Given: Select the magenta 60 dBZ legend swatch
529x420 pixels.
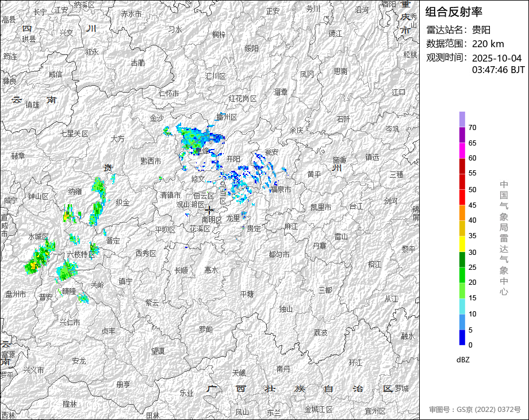Looking at the screenshot, I should [x=462, y=150].
